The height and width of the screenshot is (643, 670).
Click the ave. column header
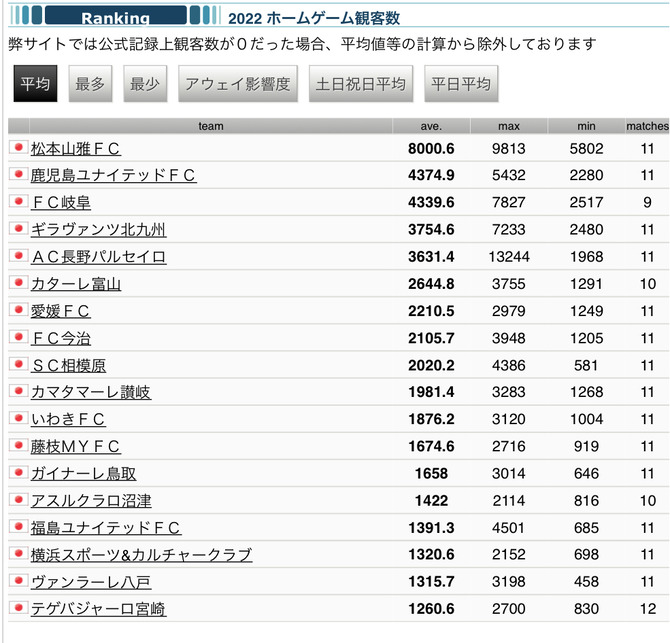point(431,126)
